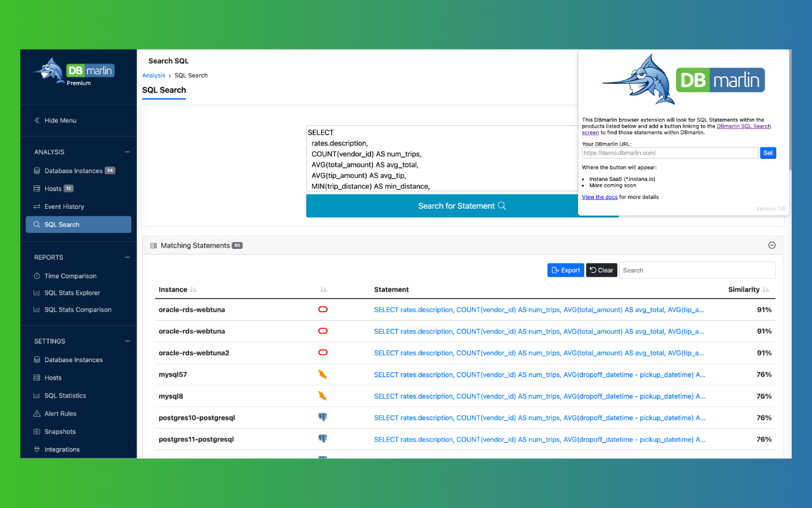The width and height of the screenshot is (812, 508).
Task: Click the Matching Statements count badge
Action: (237, 245)
